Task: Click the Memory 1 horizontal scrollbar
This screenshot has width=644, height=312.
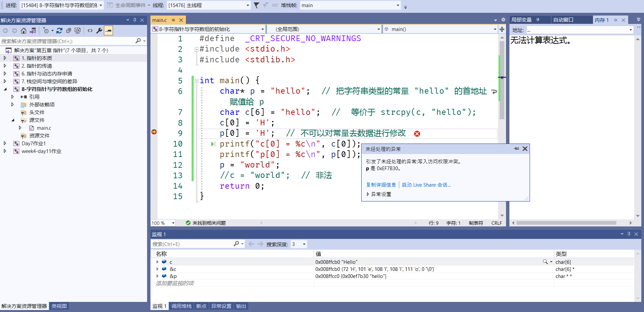Action: click(566, 223)
